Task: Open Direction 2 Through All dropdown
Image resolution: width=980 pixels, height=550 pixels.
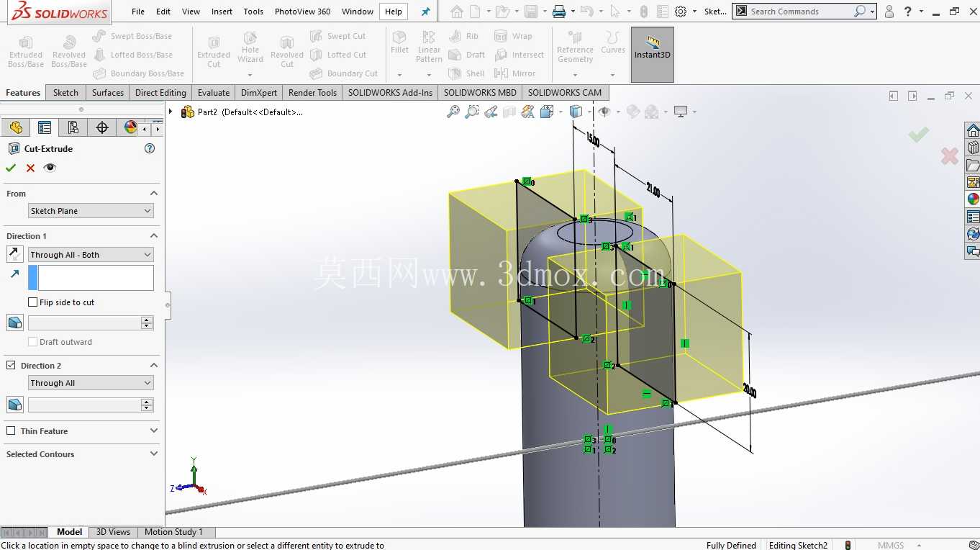Action: tap(91, 383)
